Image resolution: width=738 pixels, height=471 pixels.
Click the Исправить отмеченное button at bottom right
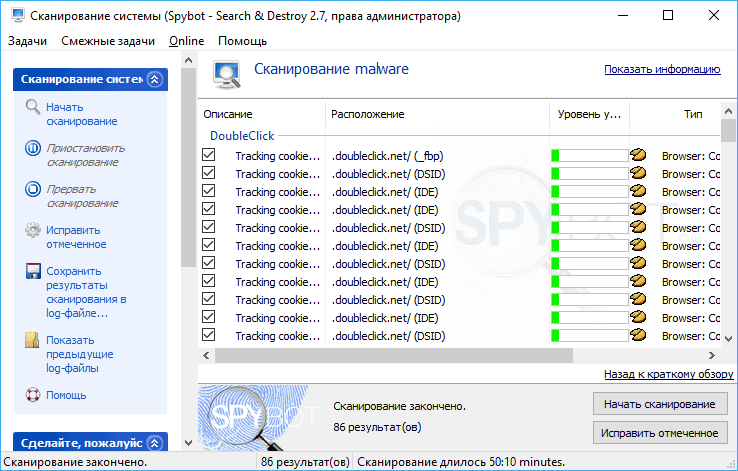pos(659,433)
